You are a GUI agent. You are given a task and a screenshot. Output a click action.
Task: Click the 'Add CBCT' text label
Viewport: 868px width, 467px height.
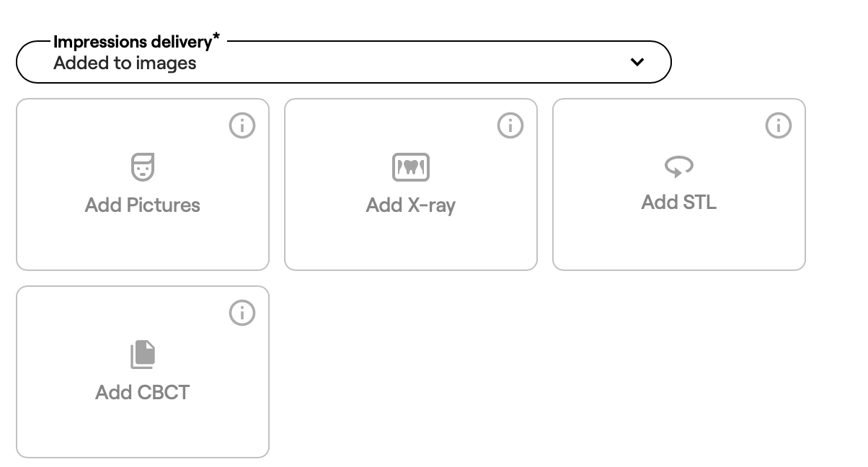tap(143, 393)
